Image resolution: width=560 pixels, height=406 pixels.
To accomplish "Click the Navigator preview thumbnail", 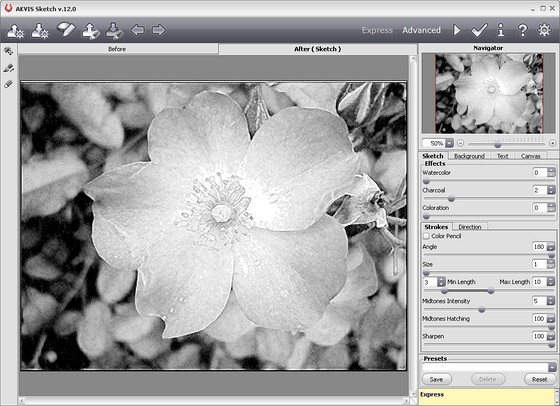I will (x=489, y=94).
